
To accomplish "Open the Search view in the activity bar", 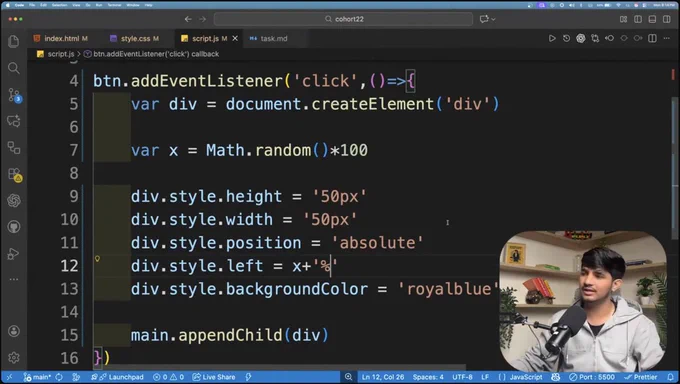I will 13,68.
